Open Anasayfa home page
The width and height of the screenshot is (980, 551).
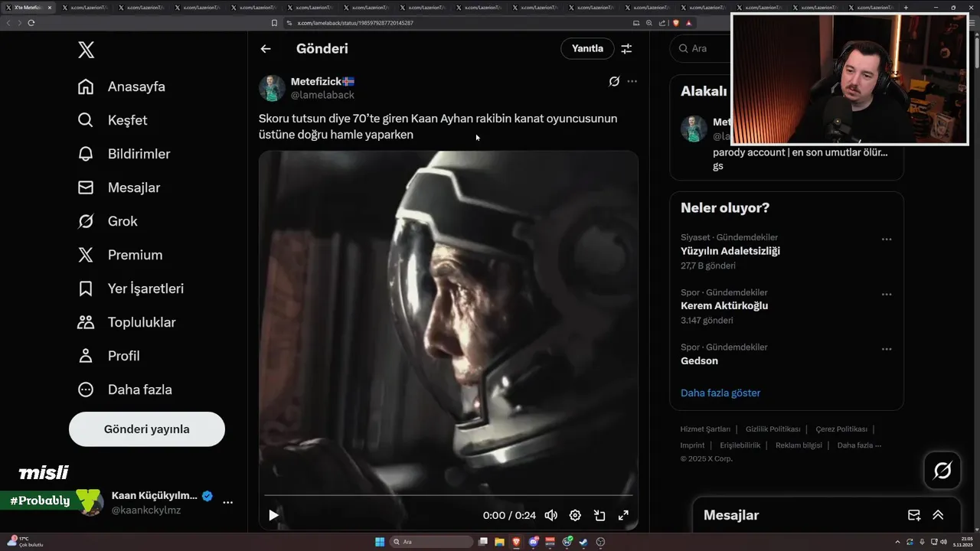click(122, 86)
